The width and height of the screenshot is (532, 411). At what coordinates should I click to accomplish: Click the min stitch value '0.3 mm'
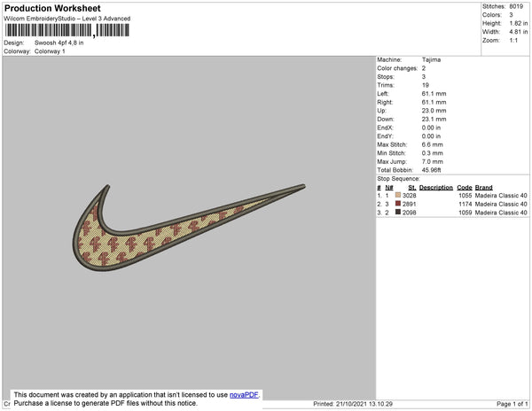(x=433, y=153)
